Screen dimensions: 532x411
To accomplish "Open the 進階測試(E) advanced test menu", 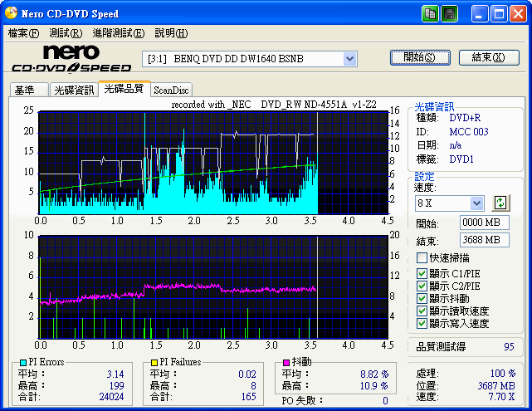I will (x=119, y=33).
